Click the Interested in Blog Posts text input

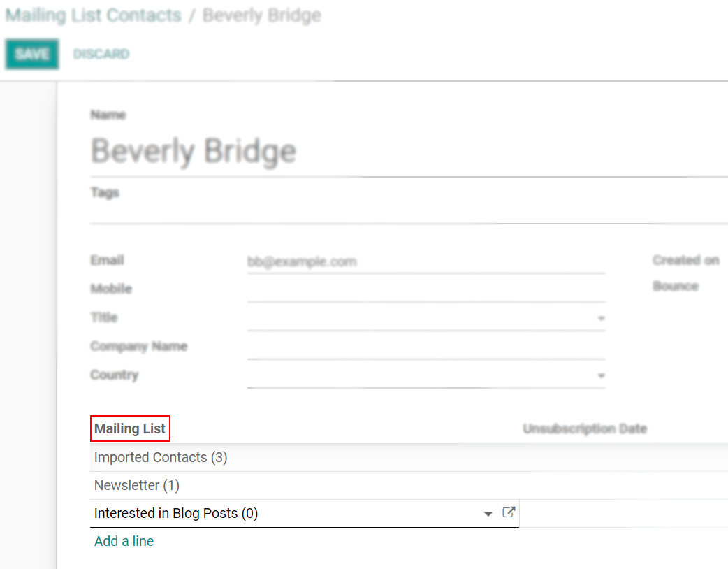pos(279,514)
